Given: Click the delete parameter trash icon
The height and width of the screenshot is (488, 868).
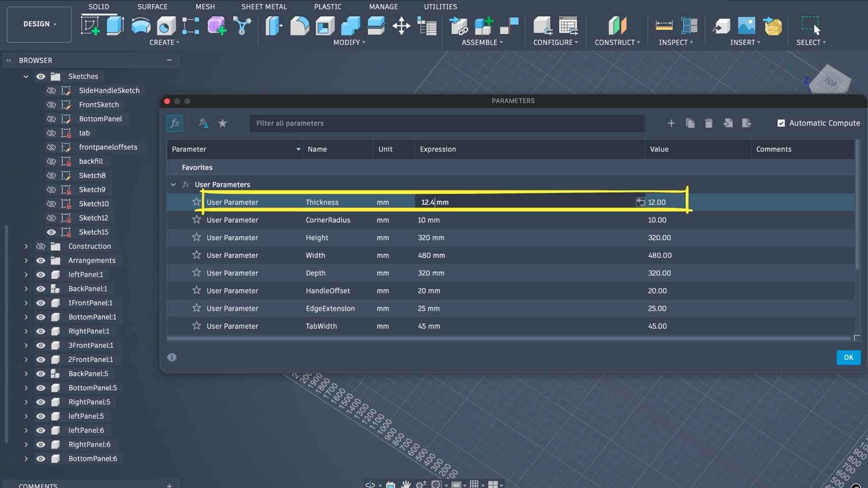Looking at the screenshot, I should tap(708, 123).
